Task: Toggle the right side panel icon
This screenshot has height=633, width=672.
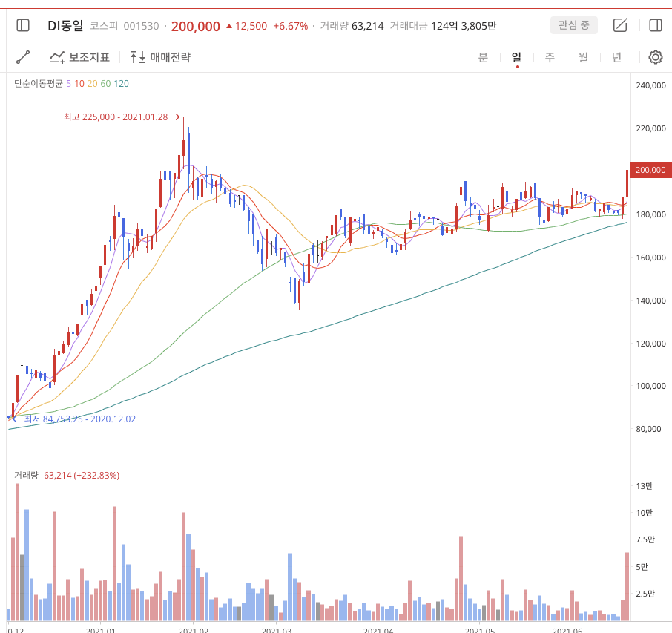Action: (655, 25)
